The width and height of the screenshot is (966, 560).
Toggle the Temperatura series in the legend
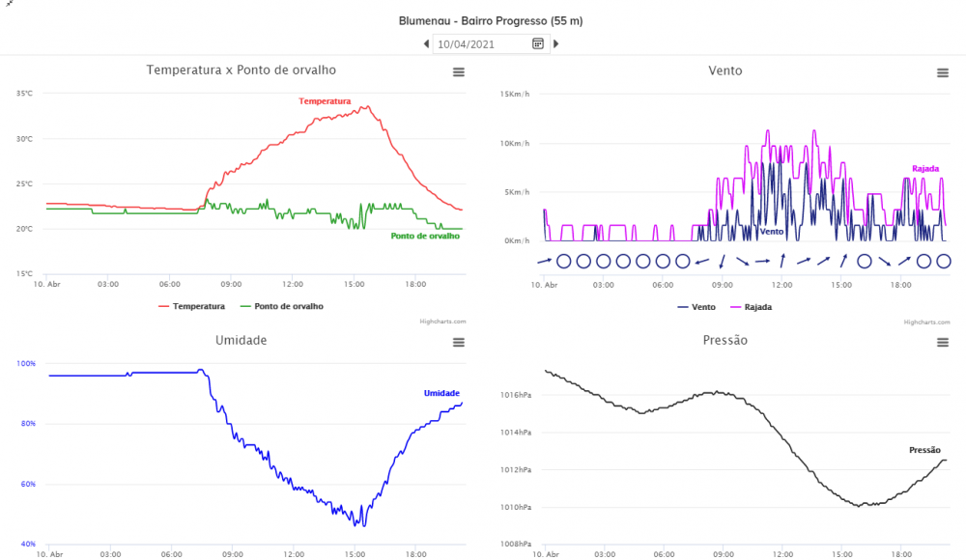[191, 306]
